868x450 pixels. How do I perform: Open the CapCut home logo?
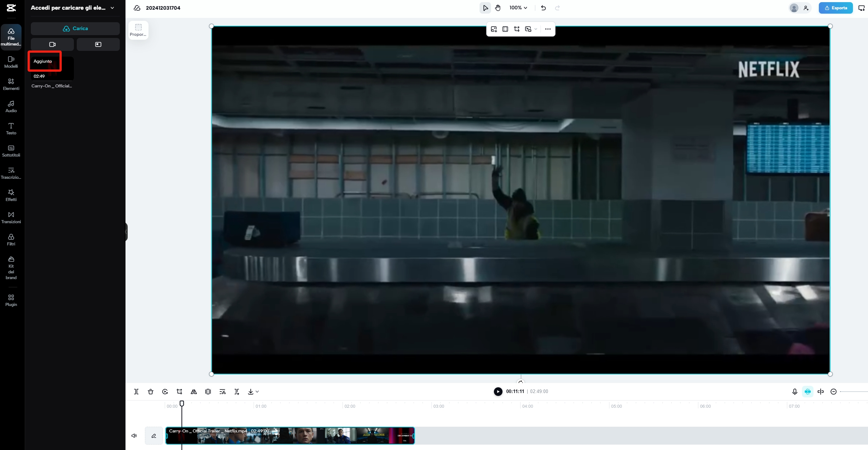point(11,8)
